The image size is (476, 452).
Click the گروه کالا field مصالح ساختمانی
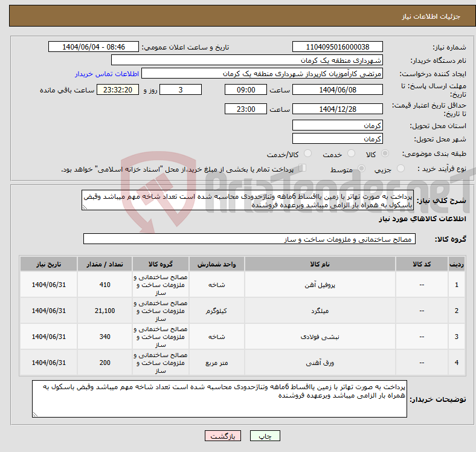tap(249, 239)
